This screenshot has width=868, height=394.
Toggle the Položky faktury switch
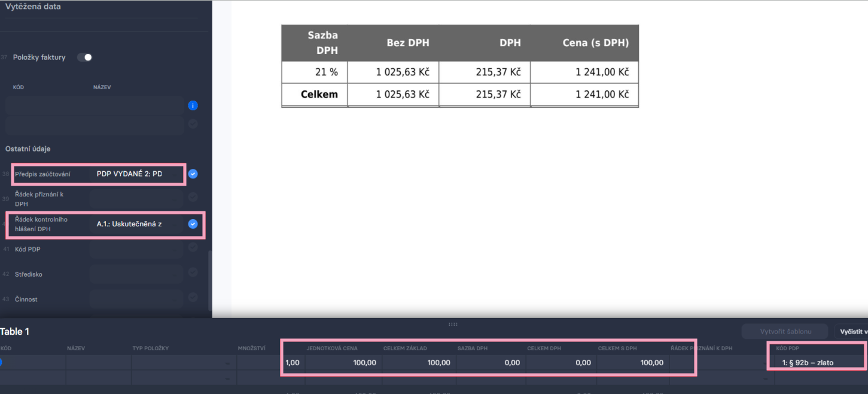point(85,57)
